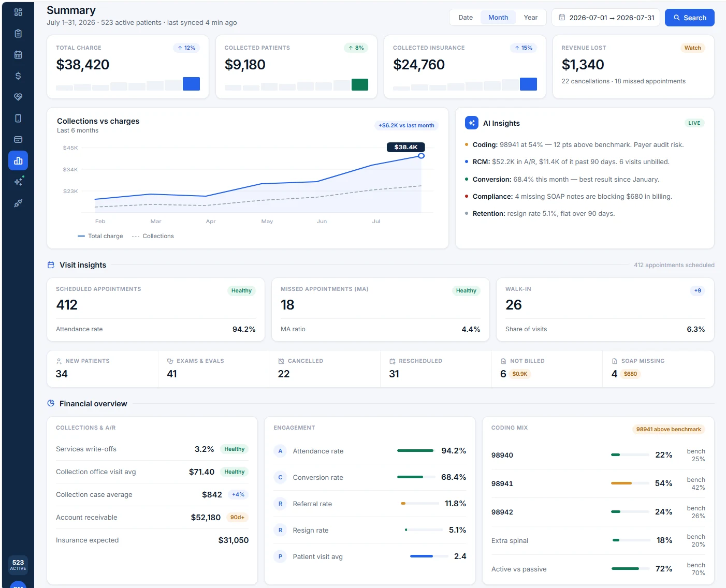This screenshot has width=726, height=588.
Task: Open the plug integrations icon in sidebar
Action: [x=18, y=203]
